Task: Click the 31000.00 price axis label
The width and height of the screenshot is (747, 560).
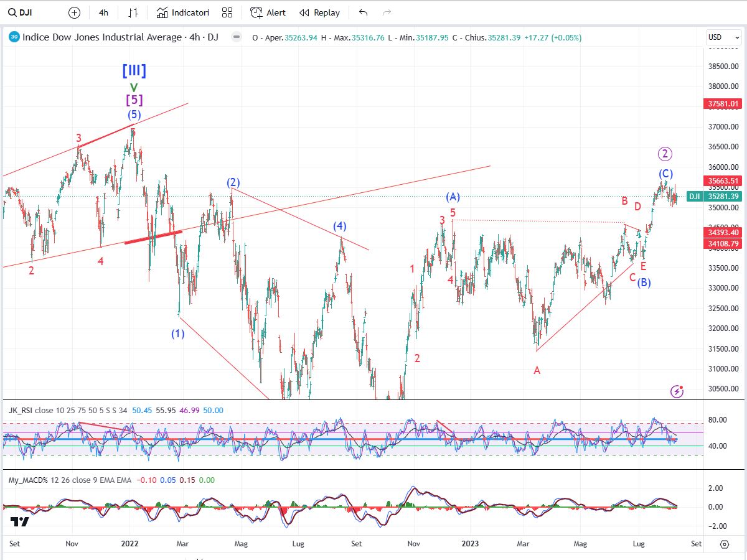Action: click(x=723, y=369)
